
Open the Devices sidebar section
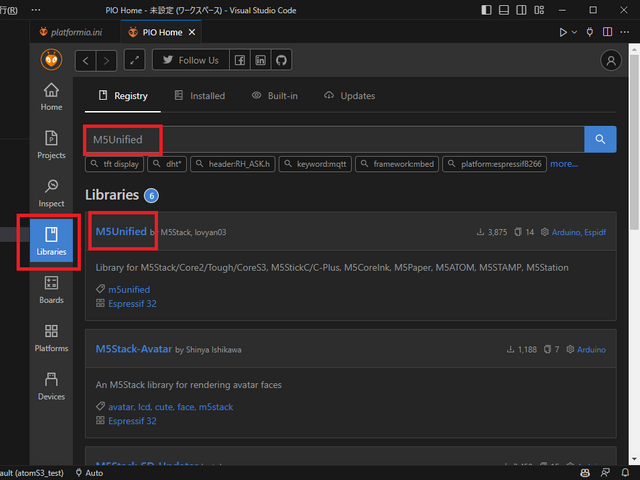tap(51, 386)
